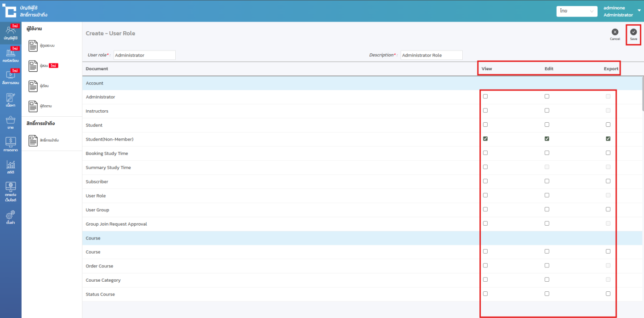
Task: Enable View permission for Administrator row
Action: pos(485,97)
